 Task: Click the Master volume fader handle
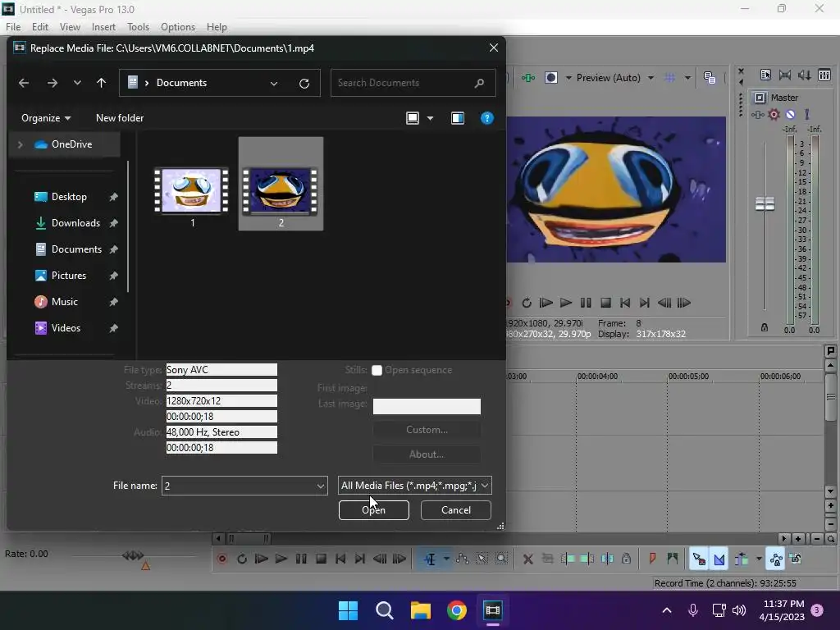click(x=765, y=203)
